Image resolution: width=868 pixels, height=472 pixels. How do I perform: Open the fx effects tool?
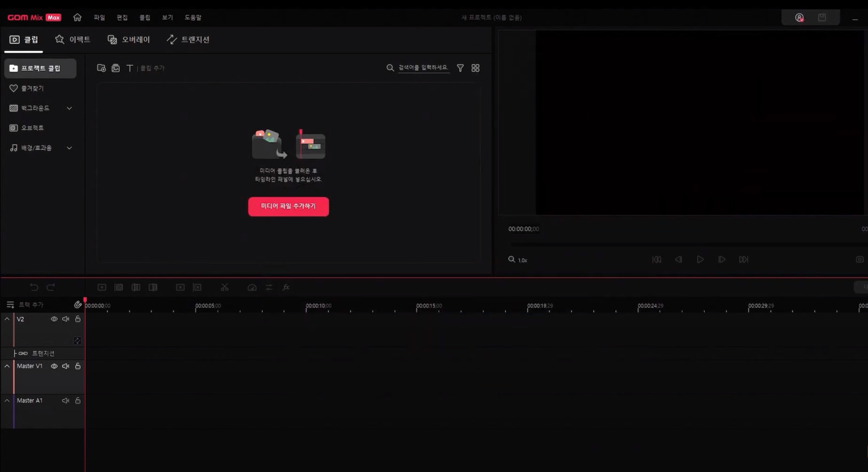click(286, 288)
